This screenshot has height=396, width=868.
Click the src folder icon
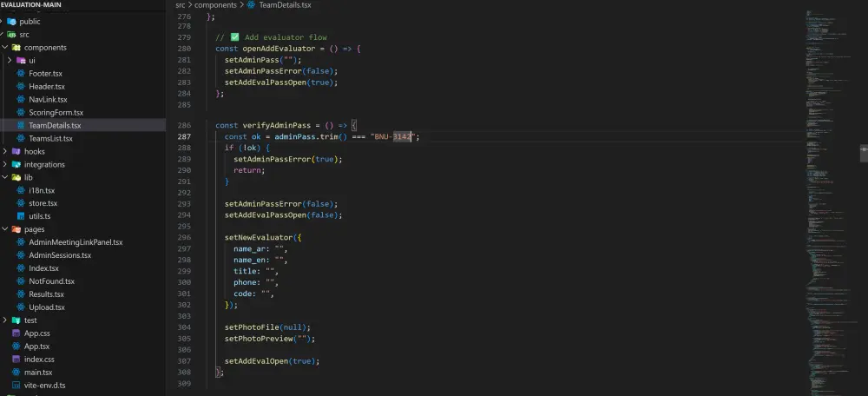[x=11, y=35]
